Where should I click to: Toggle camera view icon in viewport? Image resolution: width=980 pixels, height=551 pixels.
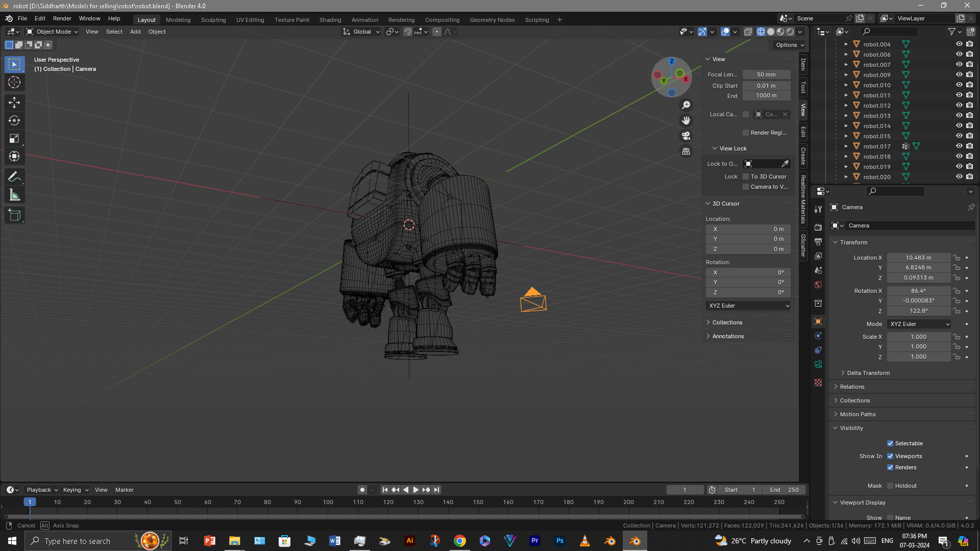686,136
